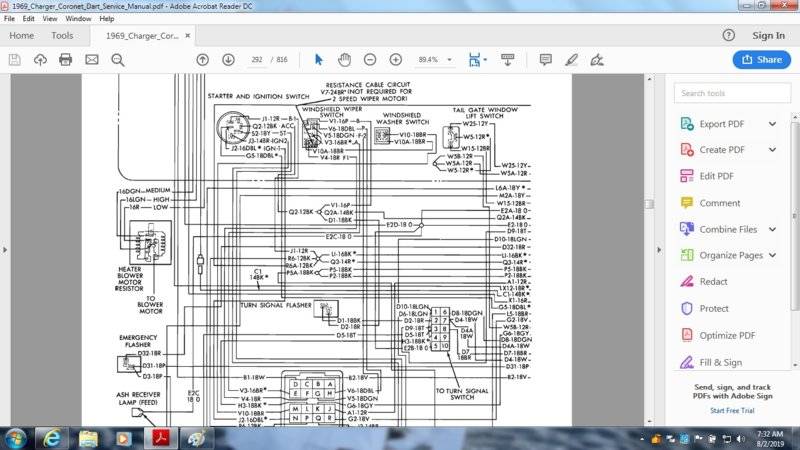Viewport: 800px width, 450px height.
Task: Open the File menu
Action: [x=9, y=18]
